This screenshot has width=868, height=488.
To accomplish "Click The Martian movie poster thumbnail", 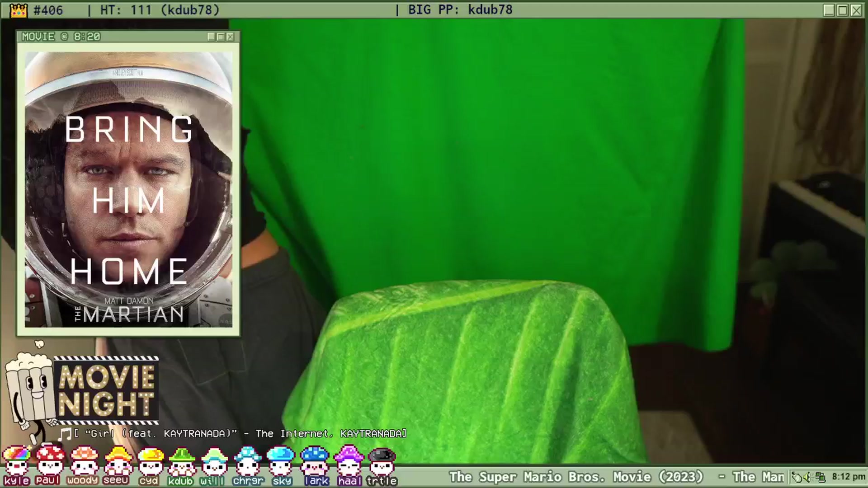I will click(x=128, y=189).
